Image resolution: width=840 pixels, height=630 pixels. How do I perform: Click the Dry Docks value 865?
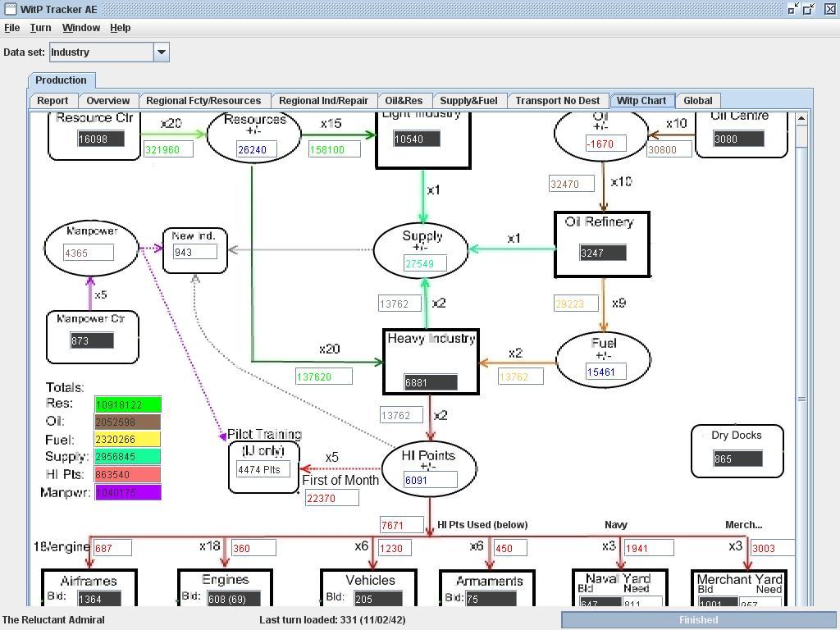click(737, 459)
